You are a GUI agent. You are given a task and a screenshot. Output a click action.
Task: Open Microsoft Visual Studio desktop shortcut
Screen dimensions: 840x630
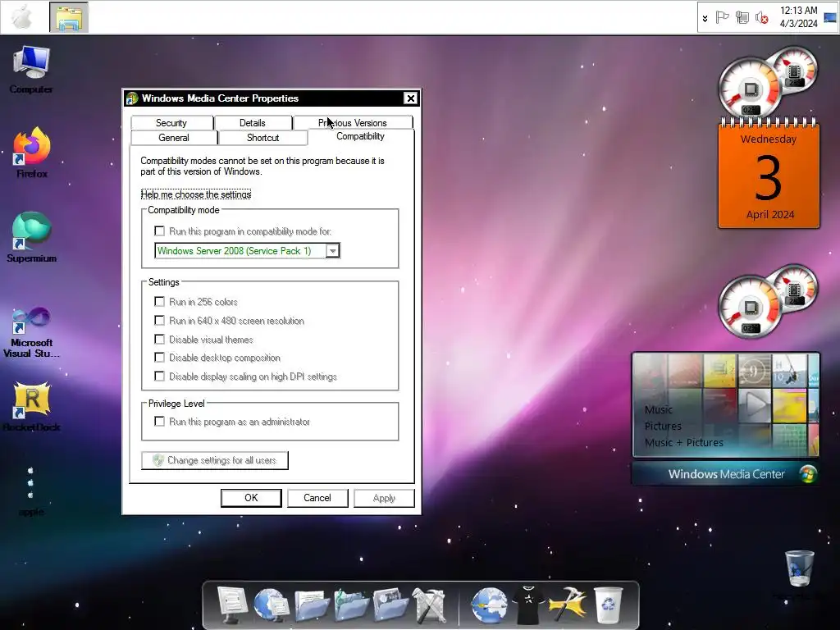(32, 332)
